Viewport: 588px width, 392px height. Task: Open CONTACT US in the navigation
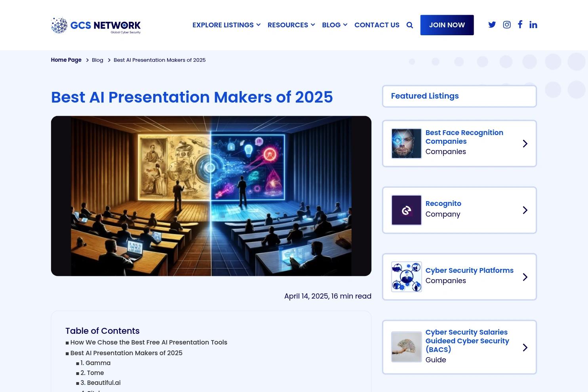tap(377, 25)
